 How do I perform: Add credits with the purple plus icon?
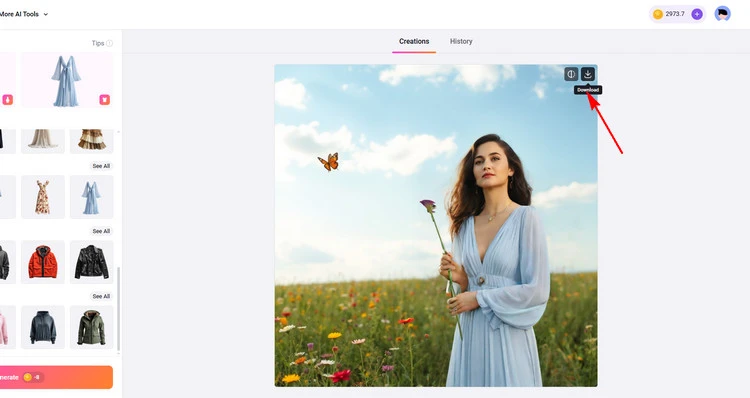tap(697, 14)
